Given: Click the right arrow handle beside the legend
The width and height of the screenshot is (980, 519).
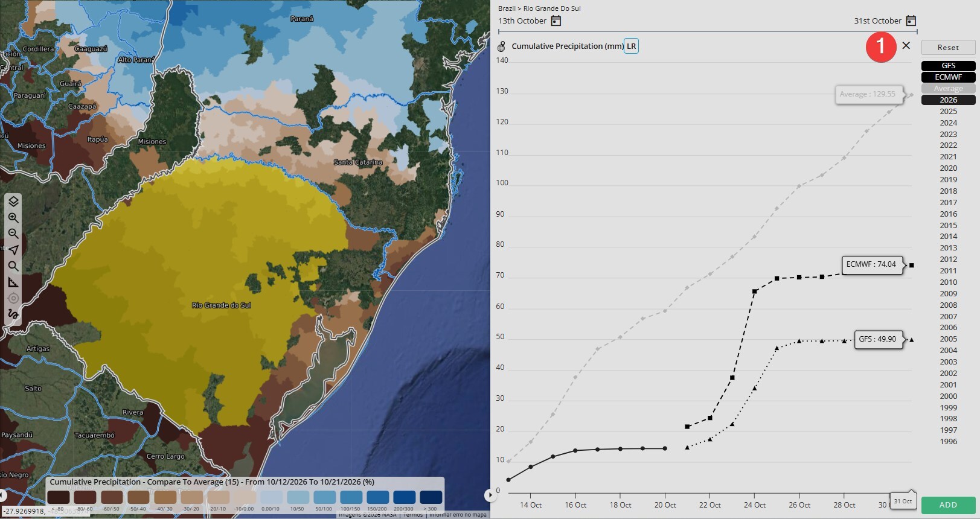Looking at the screenshot, I should pos(489,495).
